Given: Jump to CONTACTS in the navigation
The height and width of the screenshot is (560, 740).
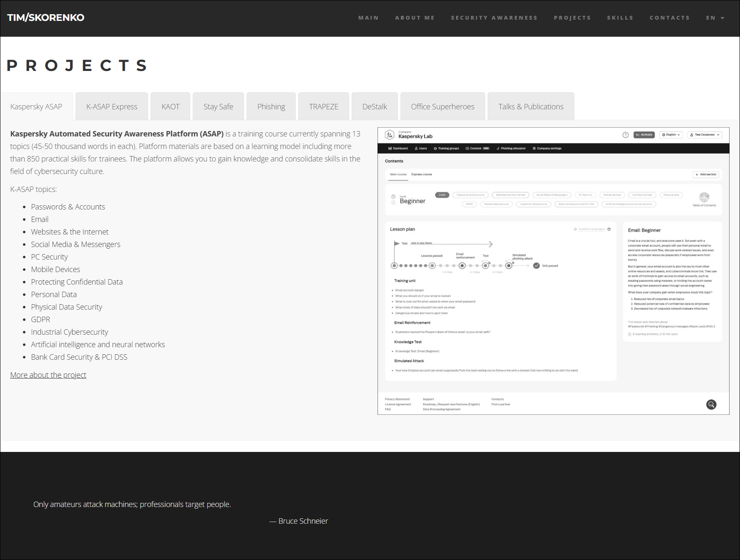Looking at the screenshot, I should click(670, 18).
